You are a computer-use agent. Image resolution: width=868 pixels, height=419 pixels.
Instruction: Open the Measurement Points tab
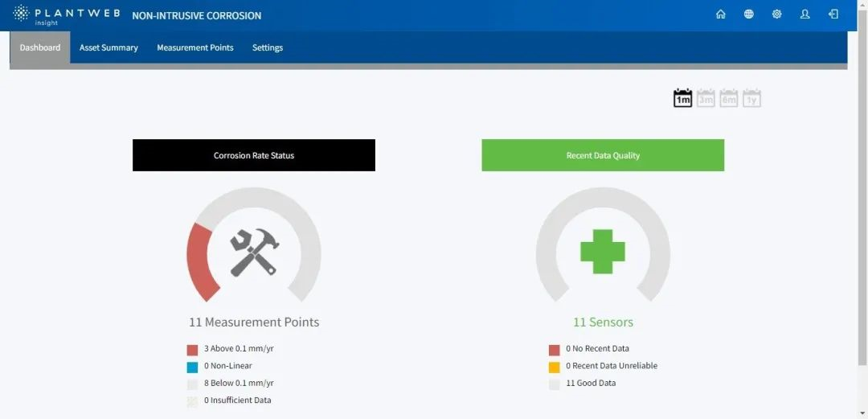pyautogui.click(x=194, y=47)
